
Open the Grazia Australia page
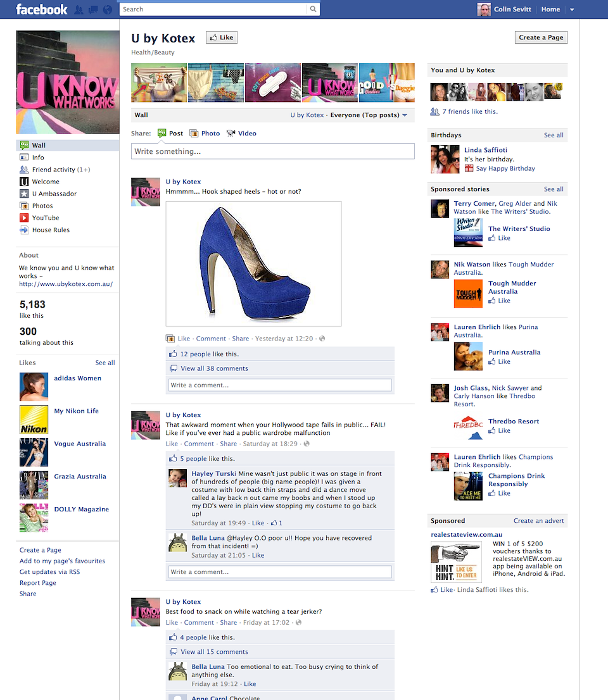pyautogui.click(x=80, y=477)
